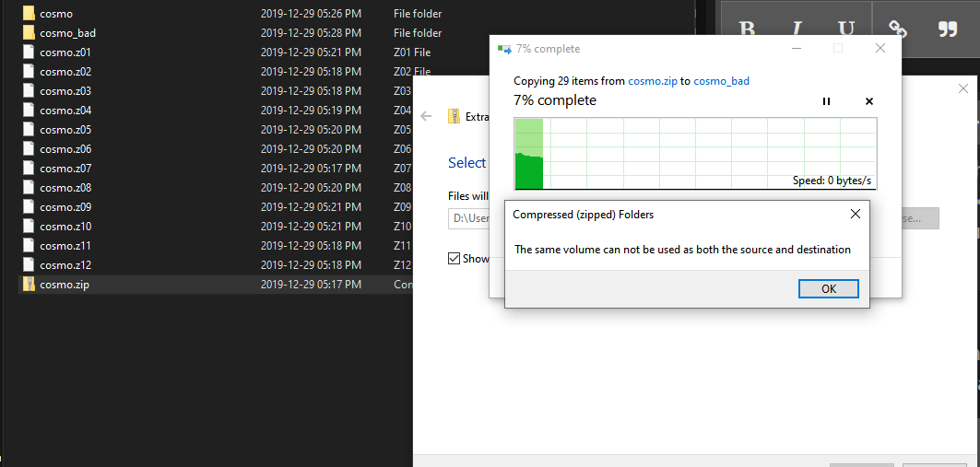Click OK in the Compressed Folders error dialog
This screenshot has height=467, width=980.
[x=828, y=288]
